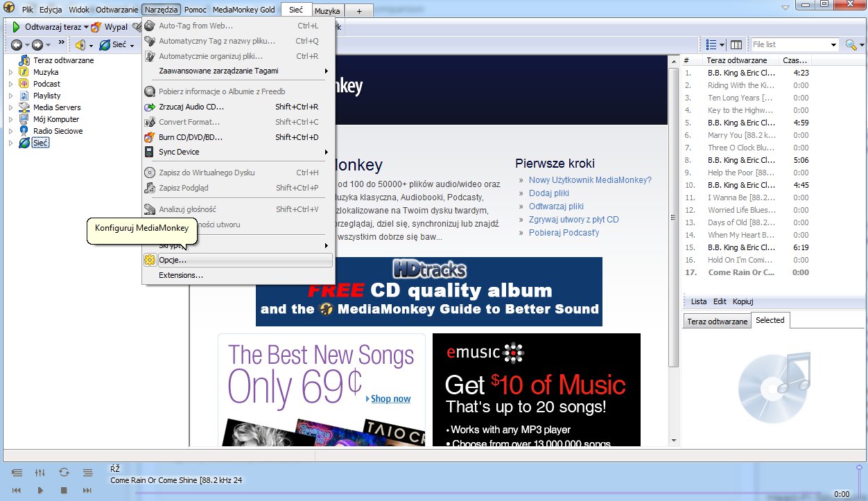Stop playback with the stop button

point(64,491)
